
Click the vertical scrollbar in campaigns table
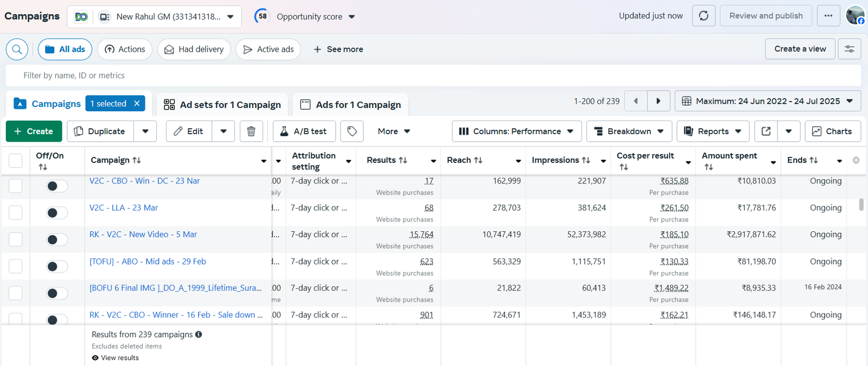[x=861, y=205]
